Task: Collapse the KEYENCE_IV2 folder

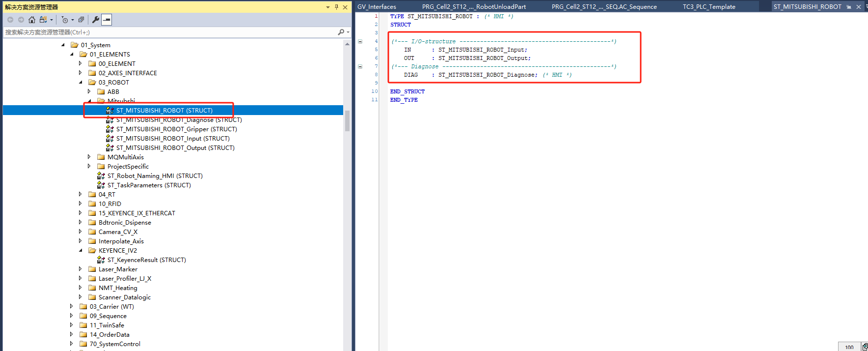Action: 81,250
